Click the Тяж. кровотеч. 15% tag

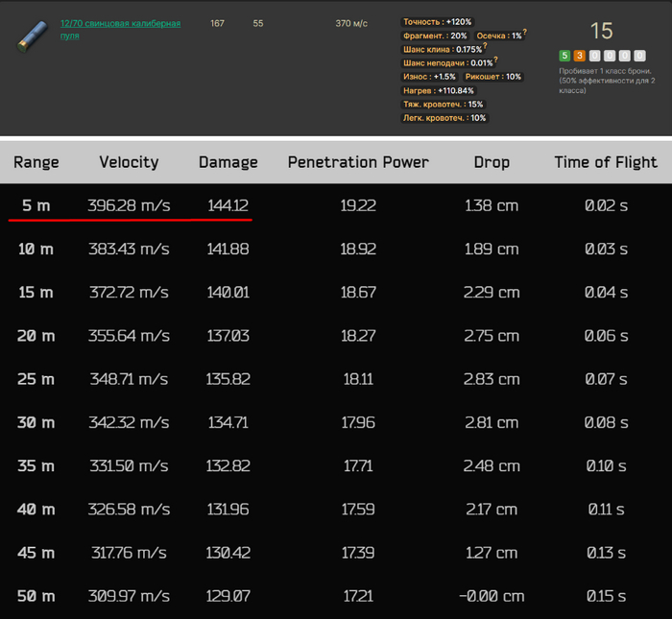pos(444,104)
